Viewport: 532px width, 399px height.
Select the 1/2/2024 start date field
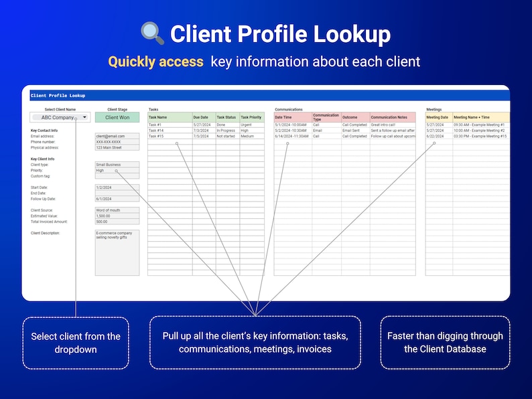(x=117, y=187)
